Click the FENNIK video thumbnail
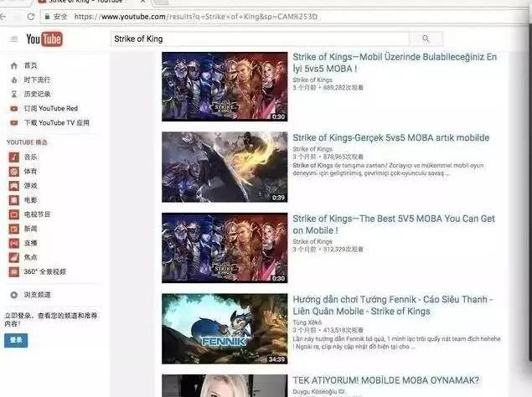 (225, 329)
